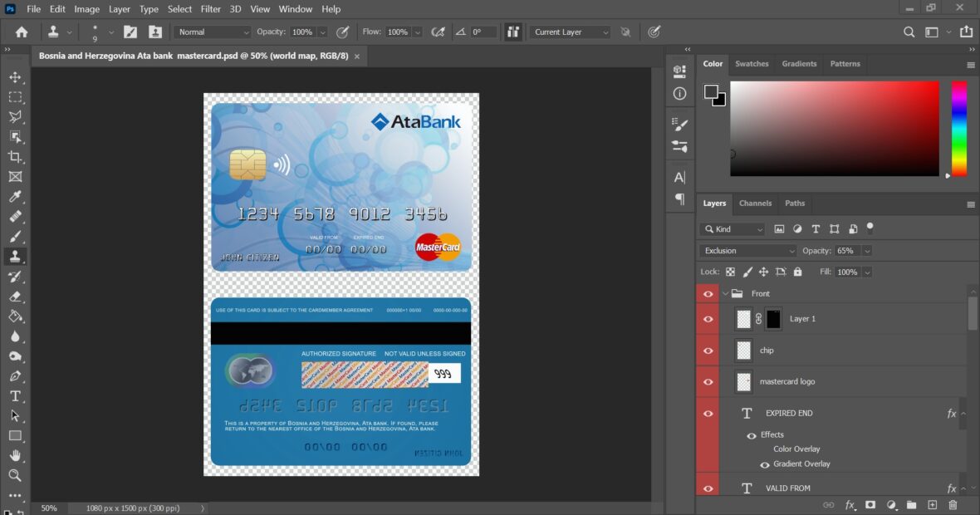The image size is (980, 515).
Task: Select the Crop tool
Action: [x=15, y=157]
